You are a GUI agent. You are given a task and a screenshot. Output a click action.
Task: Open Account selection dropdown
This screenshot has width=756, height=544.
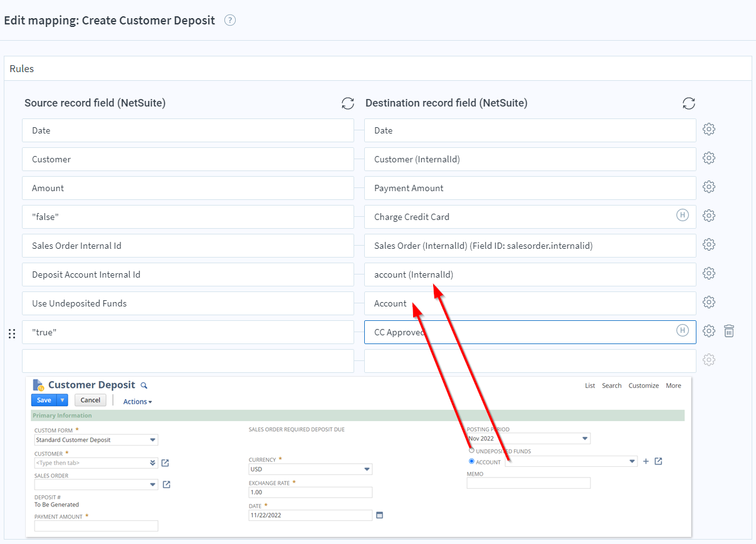coord(632,461)
